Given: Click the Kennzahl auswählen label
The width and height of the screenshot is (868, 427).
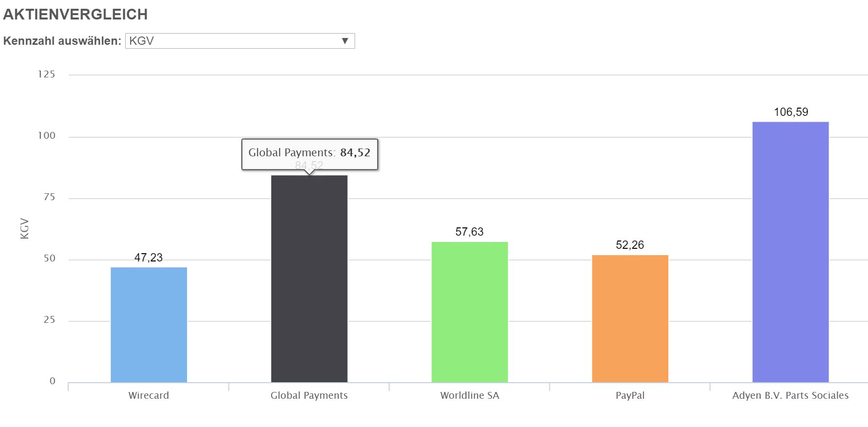Looking at the screenshot, I should 62,41.
